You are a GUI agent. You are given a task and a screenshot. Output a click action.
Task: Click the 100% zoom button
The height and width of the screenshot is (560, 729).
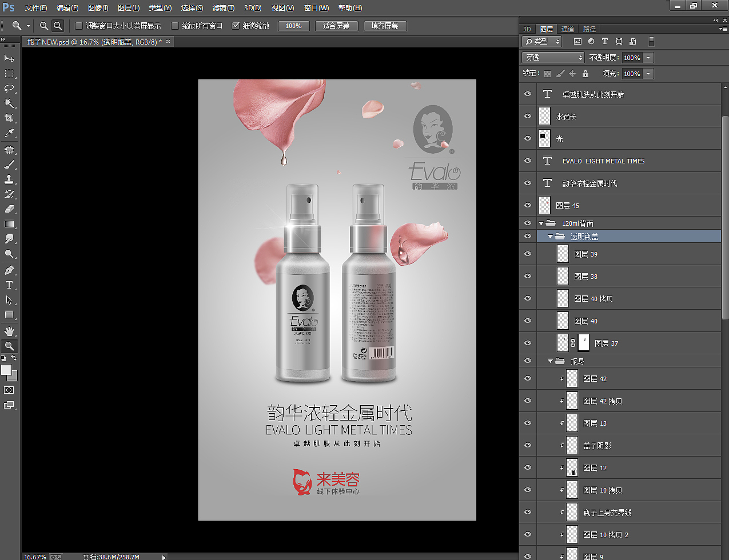293,26
